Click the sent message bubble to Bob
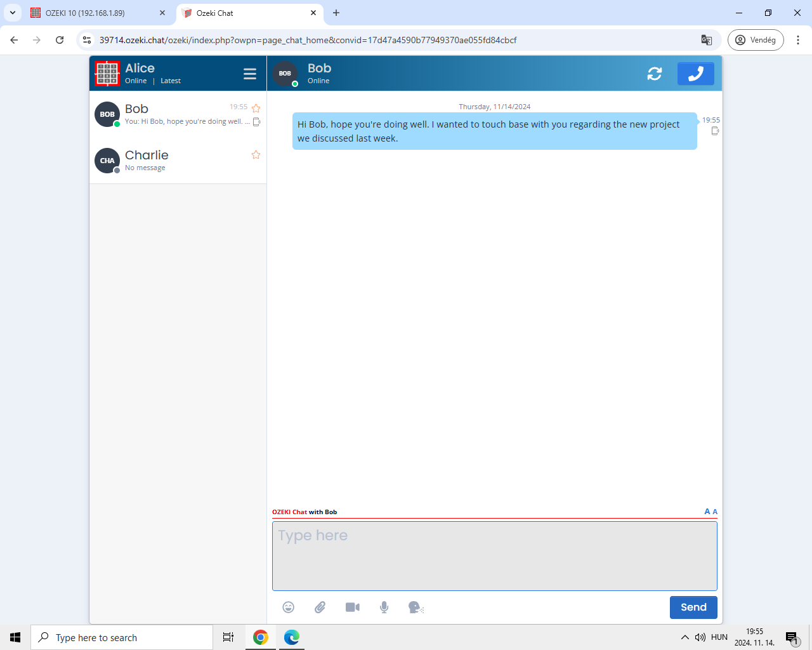This screenshot has height=650, width=812. 495,131
